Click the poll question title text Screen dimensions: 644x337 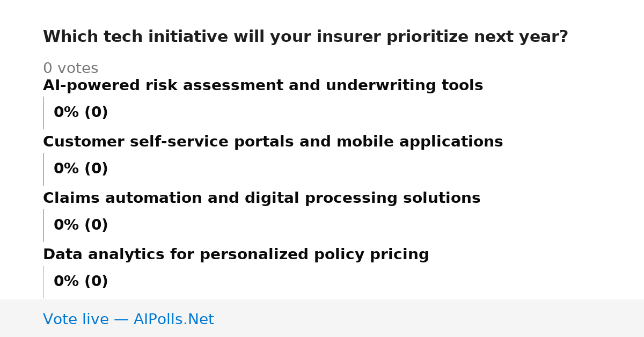(x=305, y=37)
